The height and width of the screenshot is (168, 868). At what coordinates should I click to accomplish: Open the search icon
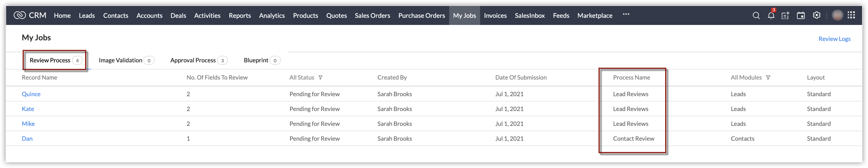coord(756,15)
